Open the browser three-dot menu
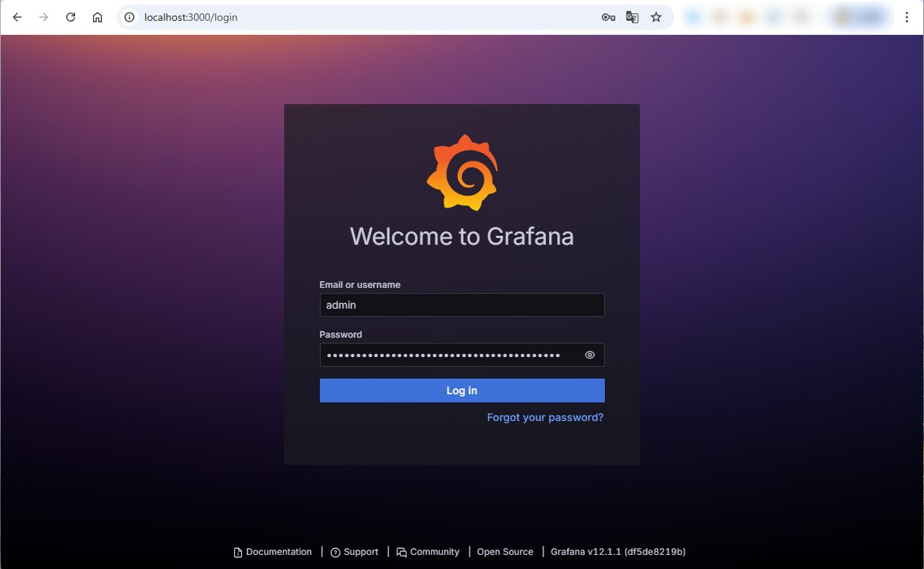This screenshot has height=569, width=924. click(907, 17)
